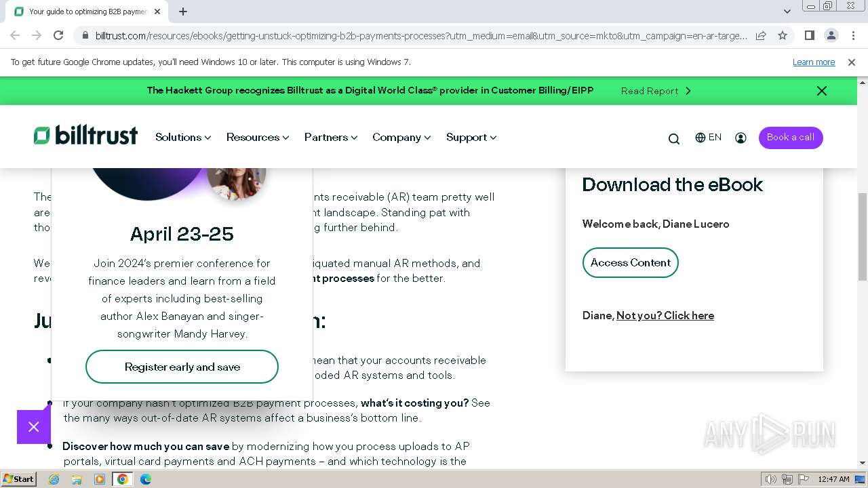This screenshot has height=488, width=868.
Task: Switch to Chrome in the taskbar
Action: pyautogui.click(x=123, y=479)
